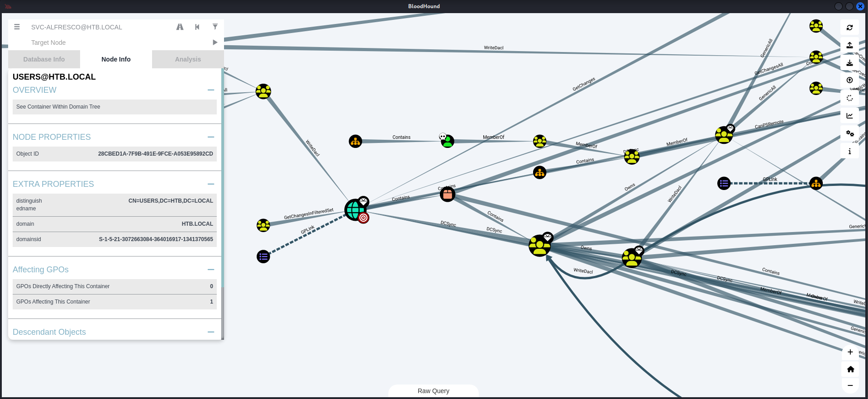Select the group node at GetChangesInFilteredSet start
Viewport: 868px width, 399px height.
[263, 225]
